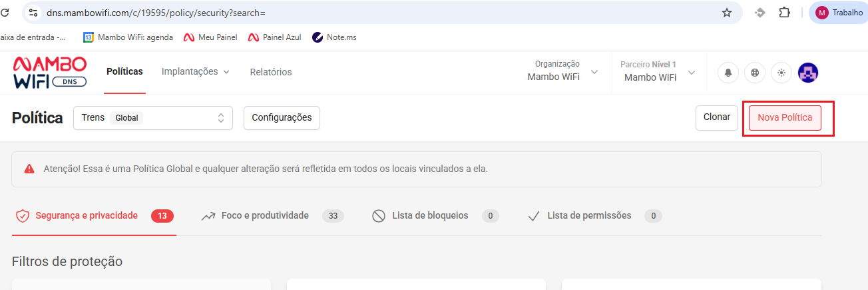Viewport: 868px width, 290px height.
Task: Expand the Parceiro Nível 1 dropdown
Action: pos(658,71)
